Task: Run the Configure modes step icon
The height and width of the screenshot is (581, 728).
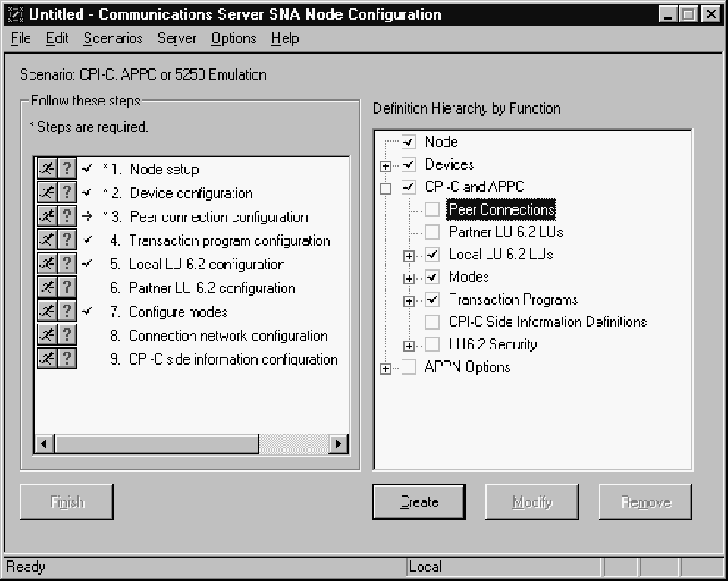Action: pos(47,310)
